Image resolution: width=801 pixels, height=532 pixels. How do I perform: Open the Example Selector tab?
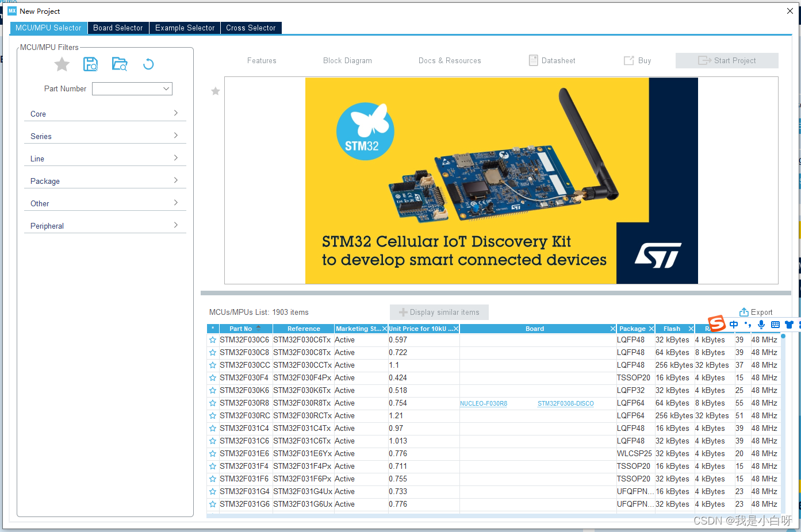[185, 28]
